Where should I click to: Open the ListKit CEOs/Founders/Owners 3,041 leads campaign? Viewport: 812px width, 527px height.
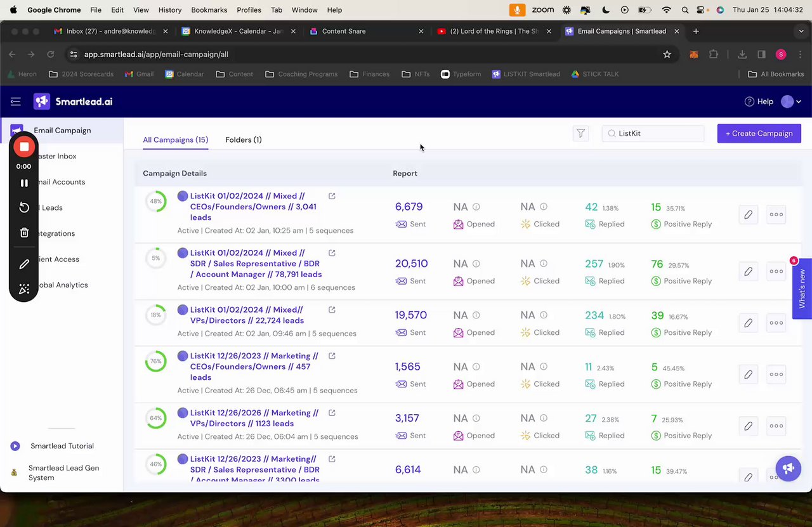tap(253, 207)
